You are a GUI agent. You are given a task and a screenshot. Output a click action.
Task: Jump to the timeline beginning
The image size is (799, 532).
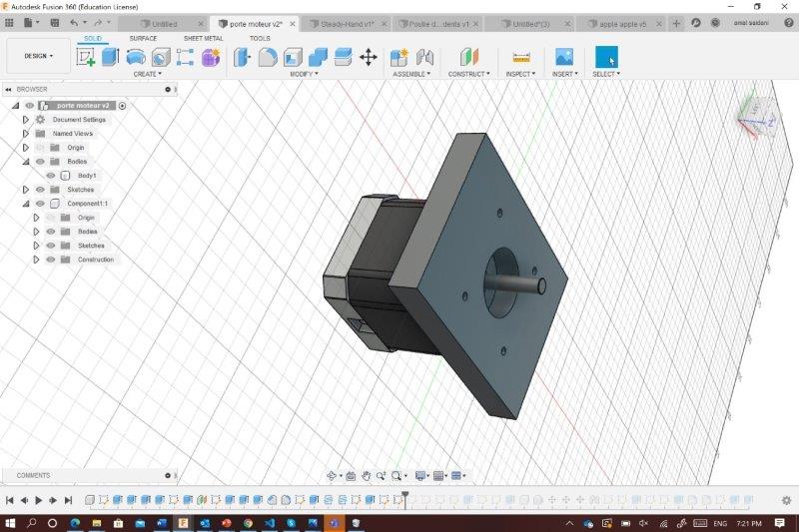coord(9,500)
